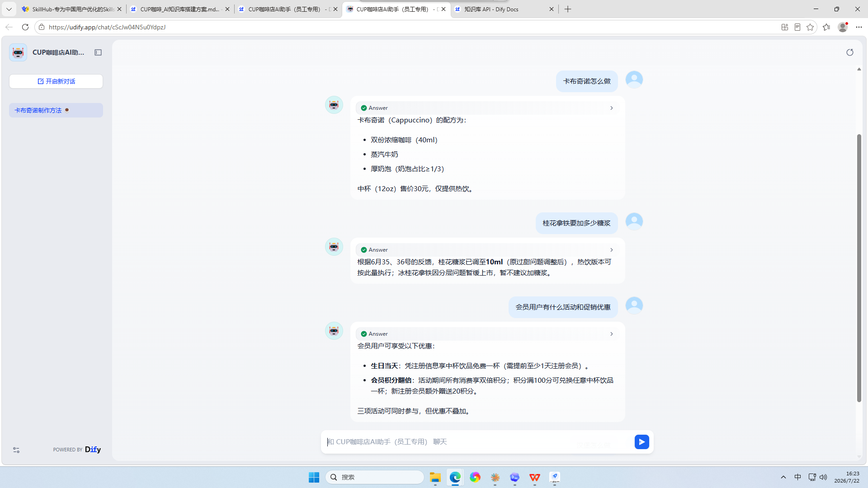Viewport: 868px width, 488px height.
Task: Click the Microsoft Edge taskbar icon
Action: point(455,477)
